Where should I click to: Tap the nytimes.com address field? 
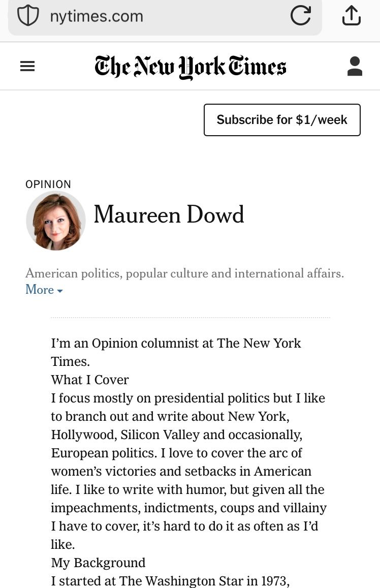pyautogui.click(x=165, y=16)
